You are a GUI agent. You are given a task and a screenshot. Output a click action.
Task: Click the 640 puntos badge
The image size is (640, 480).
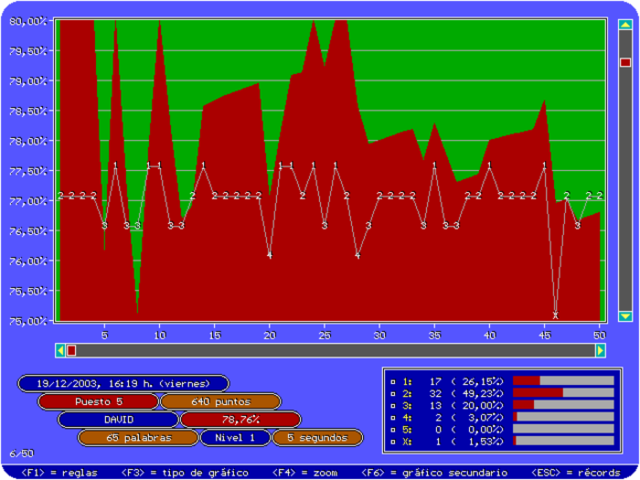220,402
